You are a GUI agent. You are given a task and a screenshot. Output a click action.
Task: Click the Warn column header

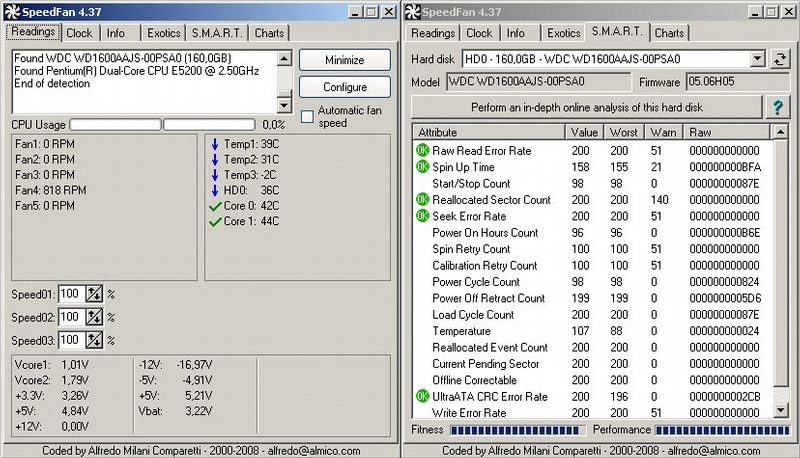click(663, 132)
